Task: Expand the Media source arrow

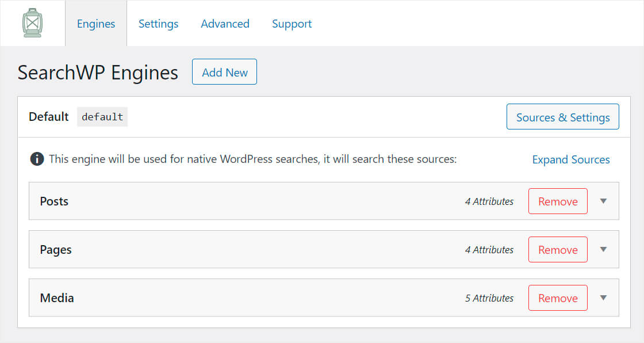Action: pos(603,298)
